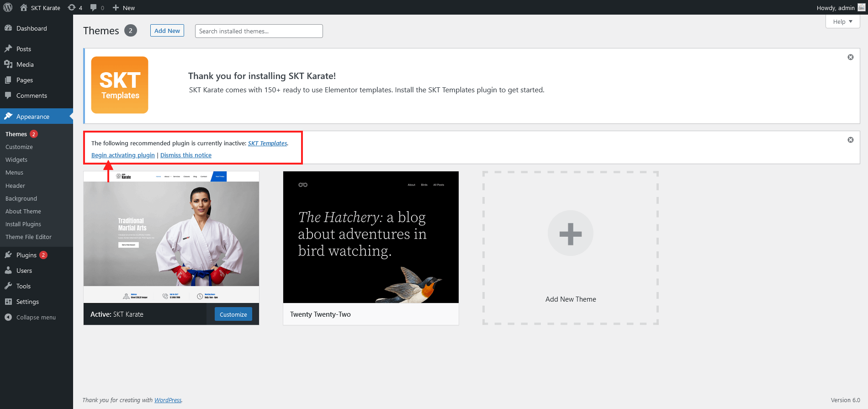Dismiss the inactive plugin notice with X
This screenshot has height=409, width=868.
click(x=851, y=140)
